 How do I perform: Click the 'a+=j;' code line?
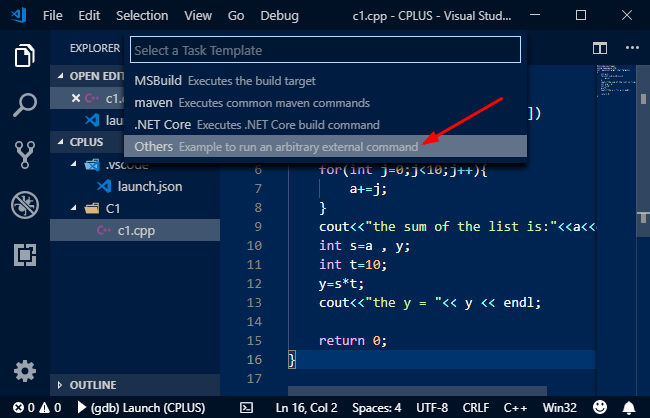point(368,189)
